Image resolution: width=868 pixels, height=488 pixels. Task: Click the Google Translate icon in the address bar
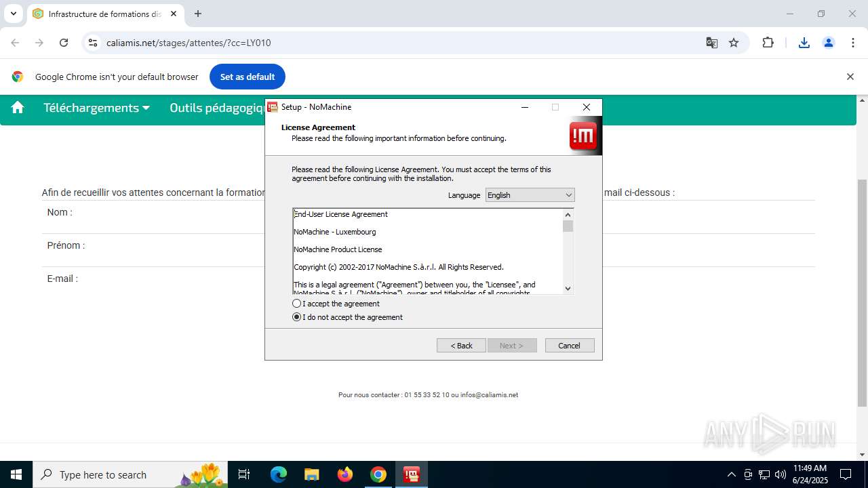(711, 43)
